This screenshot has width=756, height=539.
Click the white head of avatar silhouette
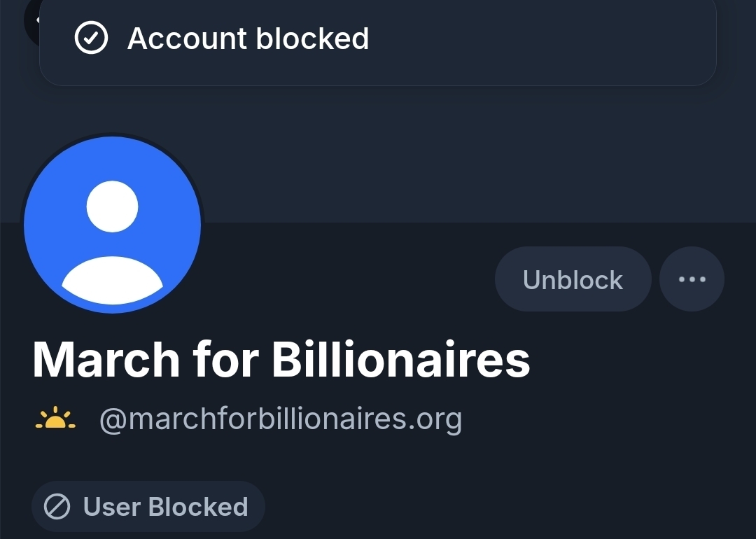pos(113,206)
